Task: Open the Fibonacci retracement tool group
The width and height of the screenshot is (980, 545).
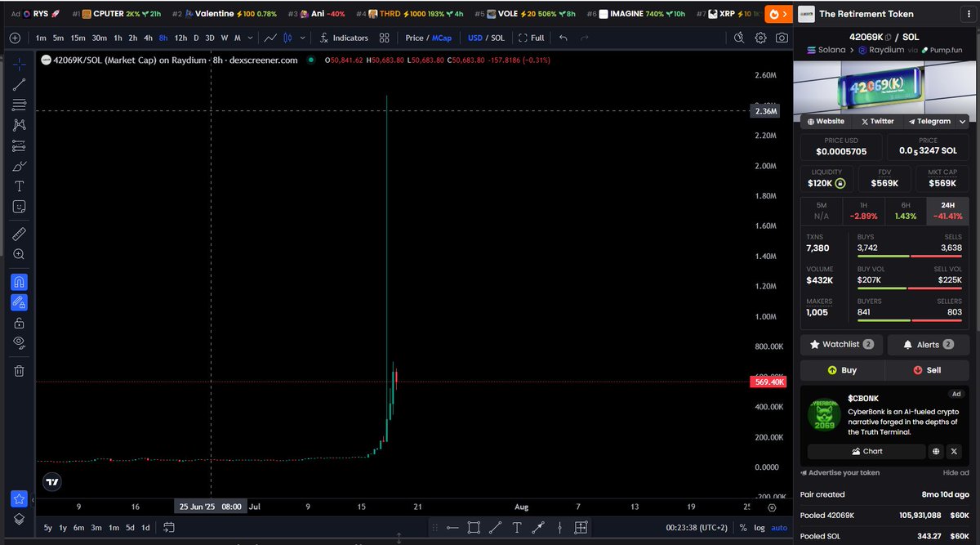Action: pos(20,105)
